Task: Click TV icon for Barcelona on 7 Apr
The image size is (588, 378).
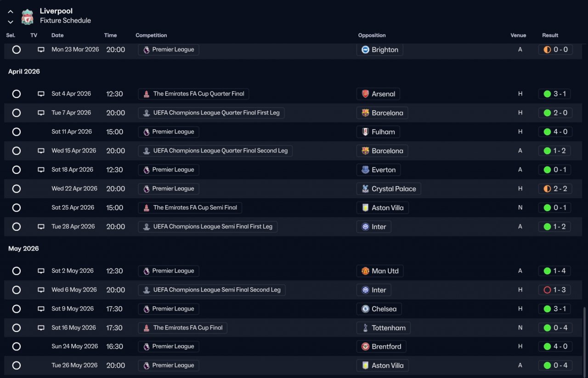Action: 41,113
